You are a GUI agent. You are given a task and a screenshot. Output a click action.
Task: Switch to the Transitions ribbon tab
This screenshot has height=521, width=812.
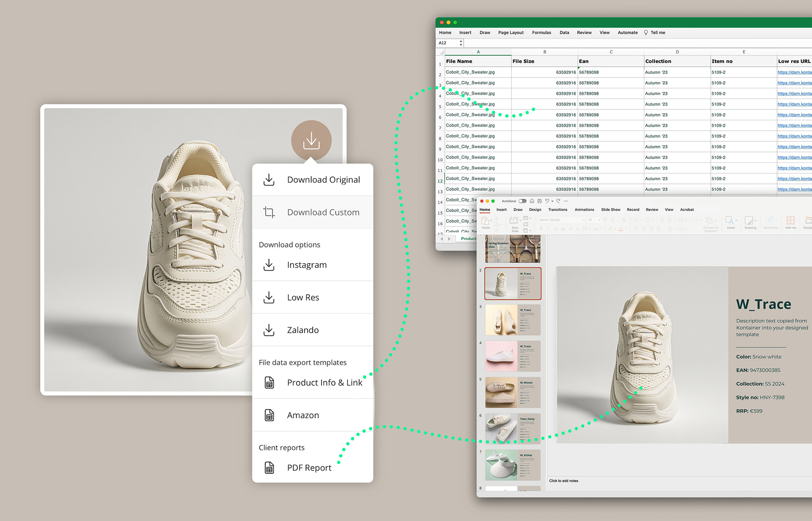point(557,210)
